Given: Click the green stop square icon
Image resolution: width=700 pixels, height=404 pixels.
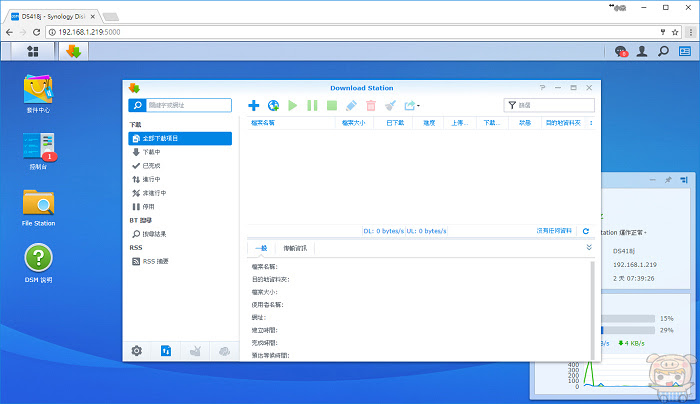Looking at the screenshot, I should (332, 105).
